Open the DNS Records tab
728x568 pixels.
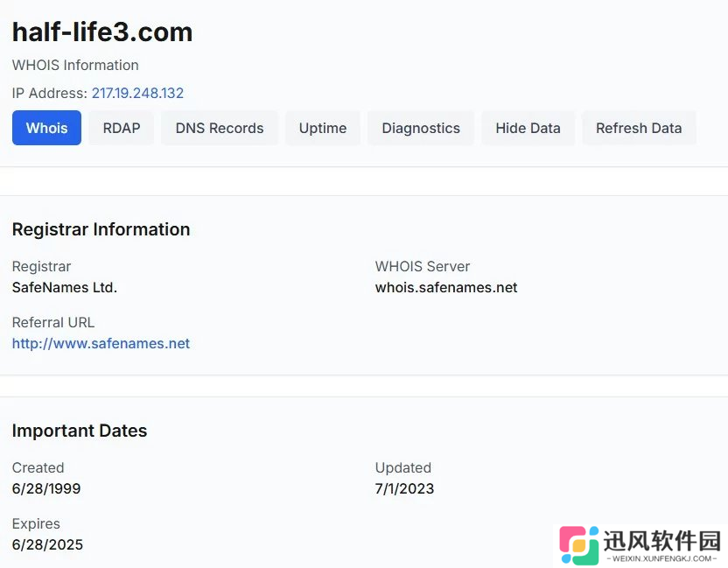pyautogui.click(x=220, y=128)
